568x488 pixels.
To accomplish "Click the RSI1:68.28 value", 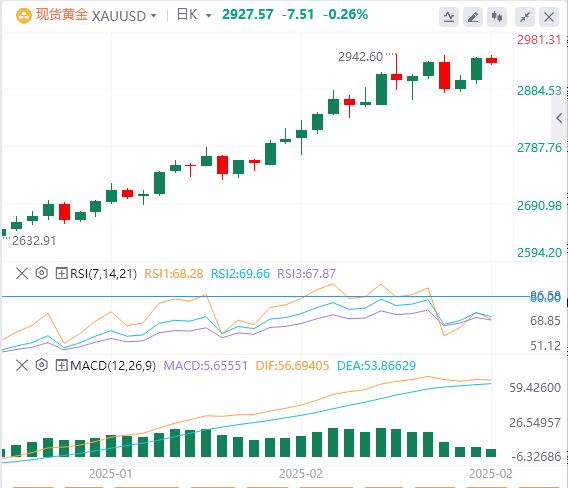I will (174, 274).
